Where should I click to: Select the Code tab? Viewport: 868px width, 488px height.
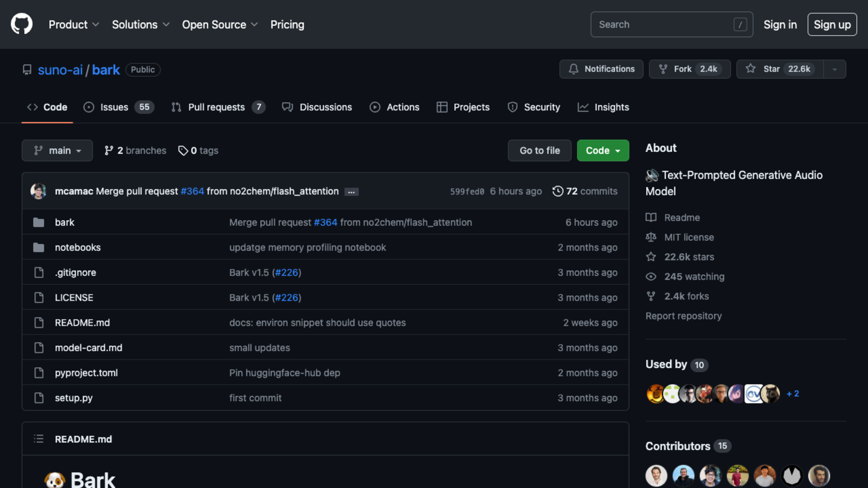point(47,107)
